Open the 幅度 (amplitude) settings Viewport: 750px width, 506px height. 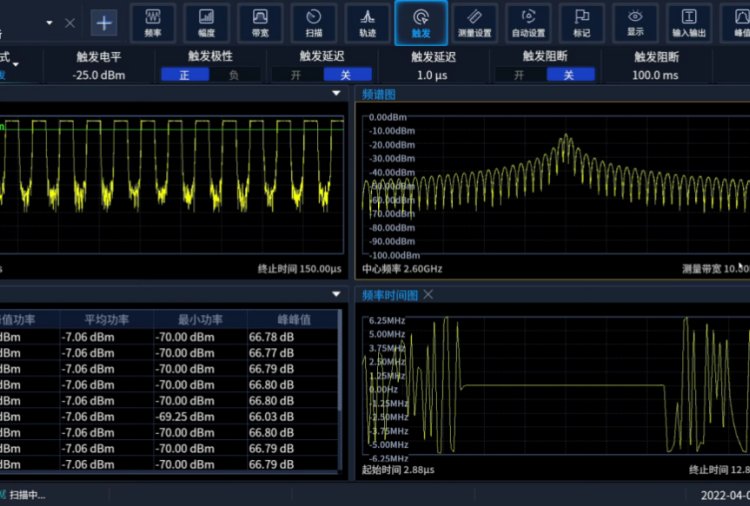206,22
